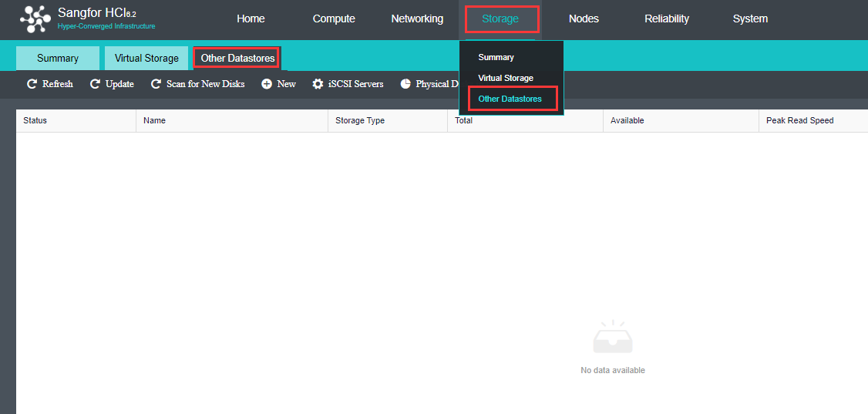Choose Virtual Storage from the Storage dropdown
Screen dimensions: 868x414
(x=506, y=78)
